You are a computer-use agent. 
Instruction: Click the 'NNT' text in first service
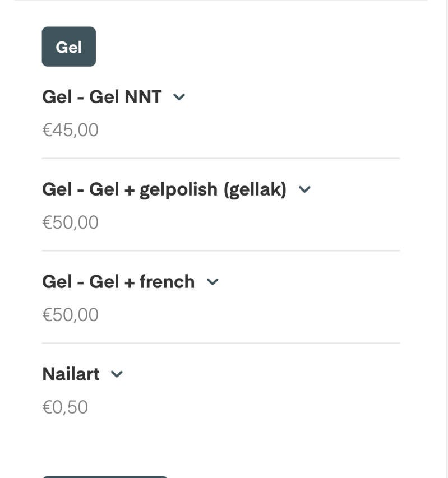[x=143, y=97]
